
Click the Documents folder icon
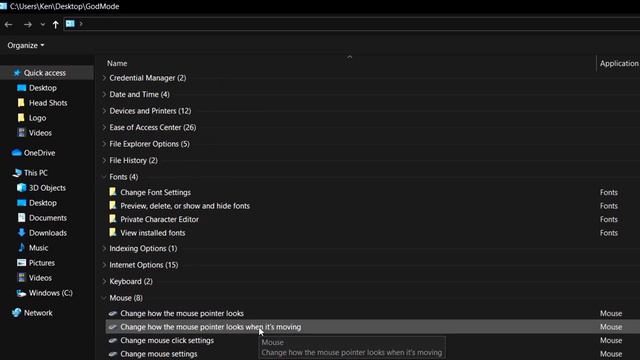point(22,218)
